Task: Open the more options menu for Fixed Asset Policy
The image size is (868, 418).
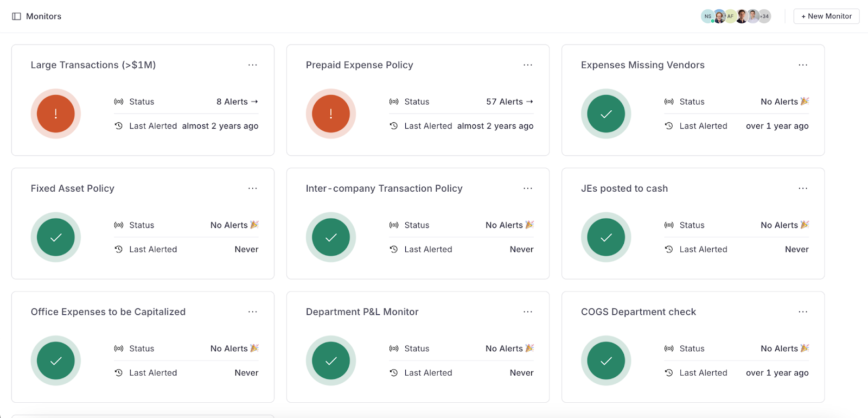Action: pyautogui.click(x=253, y=188)
